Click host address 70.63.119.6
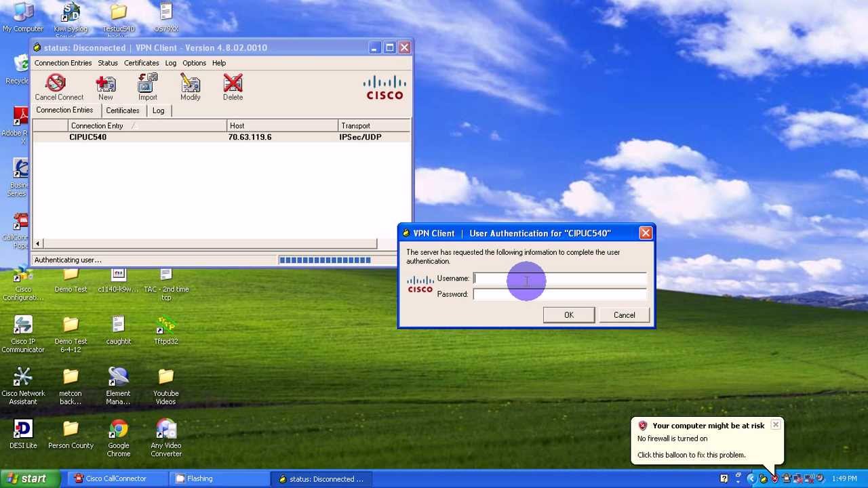 point(250,137)
